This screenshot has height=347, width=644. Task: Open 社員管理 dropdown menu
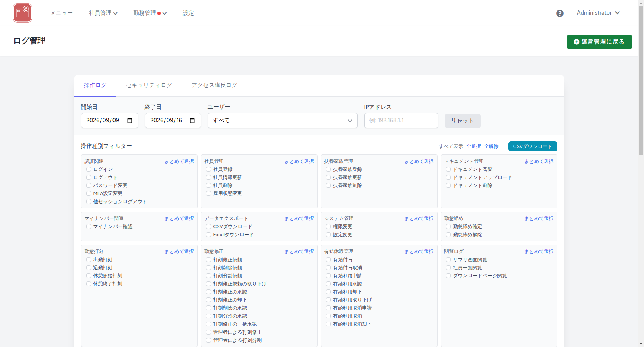pos(103,13)
